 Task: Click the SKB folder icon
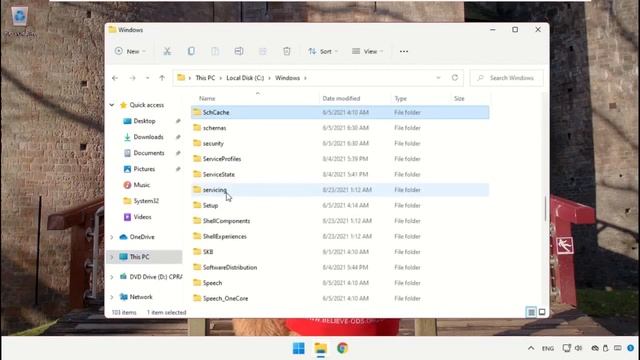tap(197, 251)
